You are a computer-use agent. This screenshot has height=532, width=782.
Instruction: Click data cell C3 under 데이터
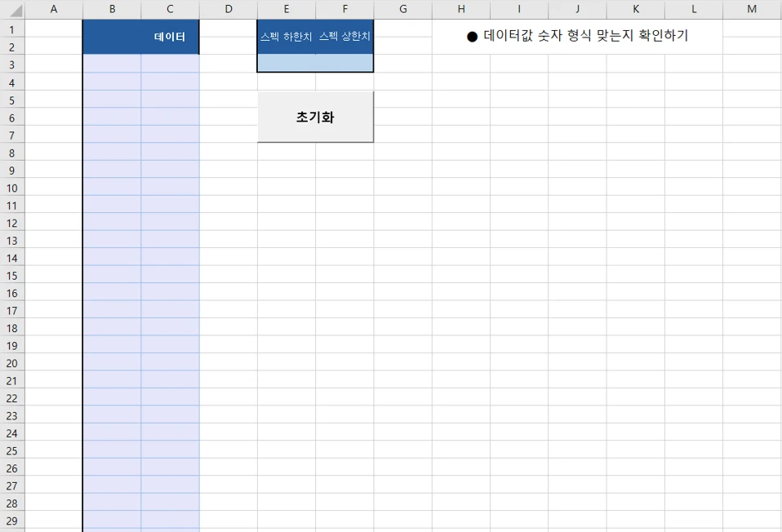click(170, 64)
